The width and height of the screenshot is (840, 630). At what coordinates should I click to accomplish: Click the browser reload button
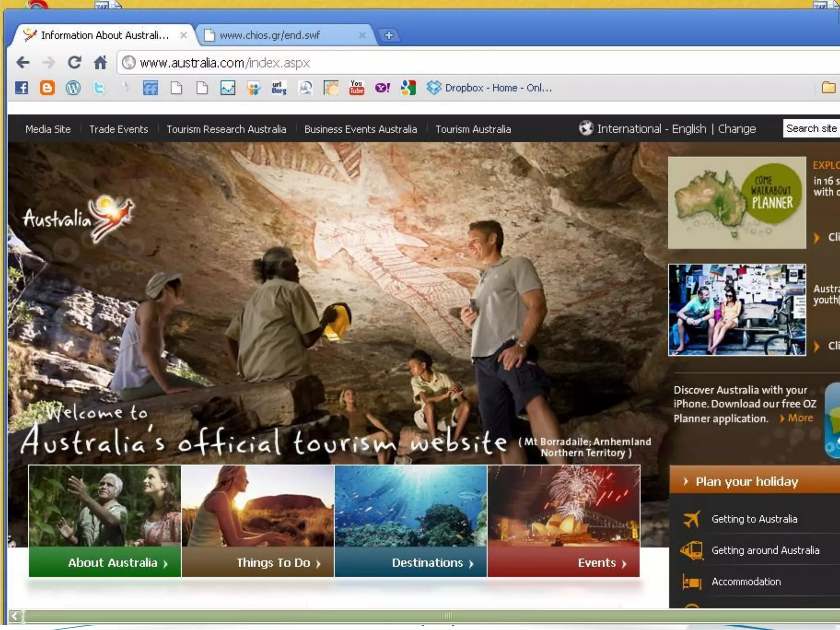point(74,63)
